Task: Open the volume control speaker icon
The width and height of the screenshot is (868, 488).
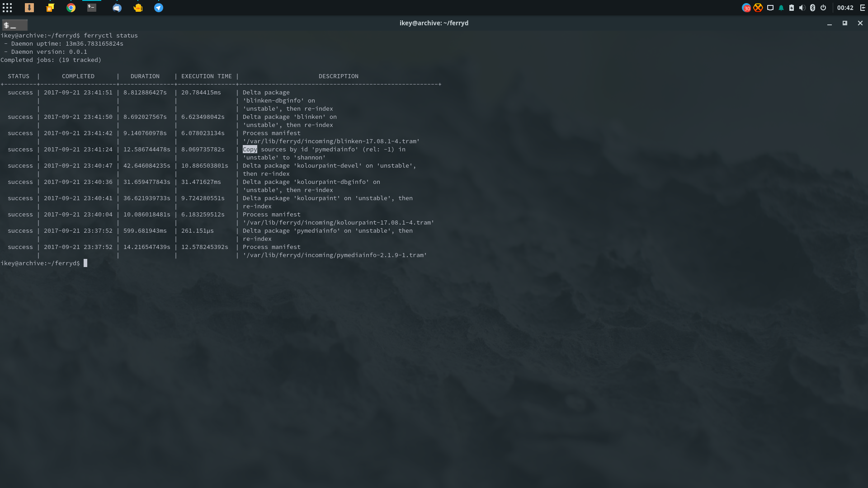Action: [802, 8]
